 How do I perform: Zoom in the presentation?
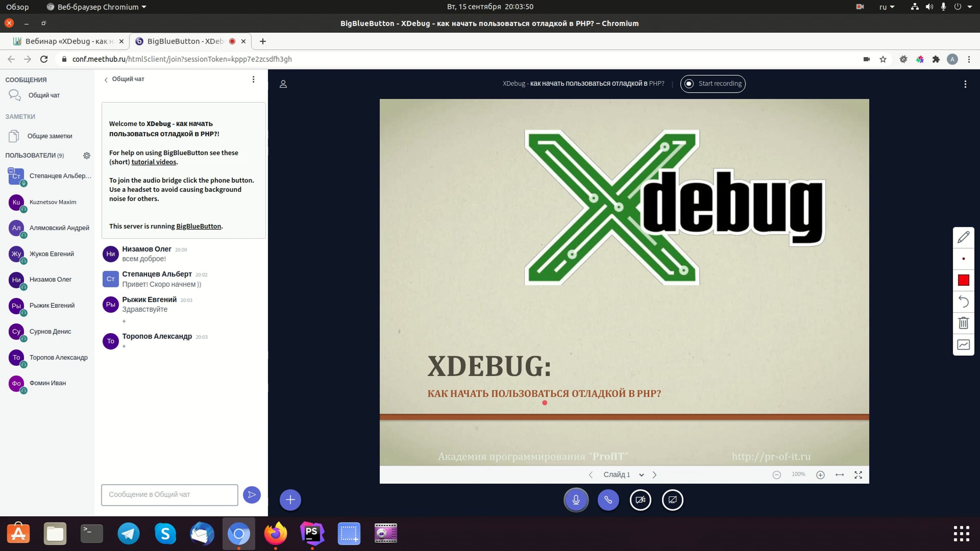820,475
